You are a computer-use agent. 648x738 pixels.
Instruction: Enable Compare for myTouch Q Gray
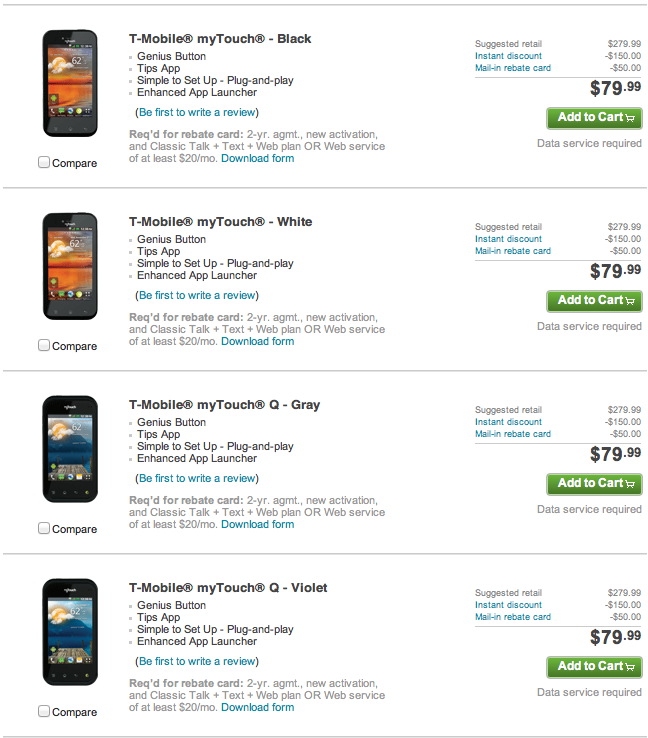click(x=44, y=528)
